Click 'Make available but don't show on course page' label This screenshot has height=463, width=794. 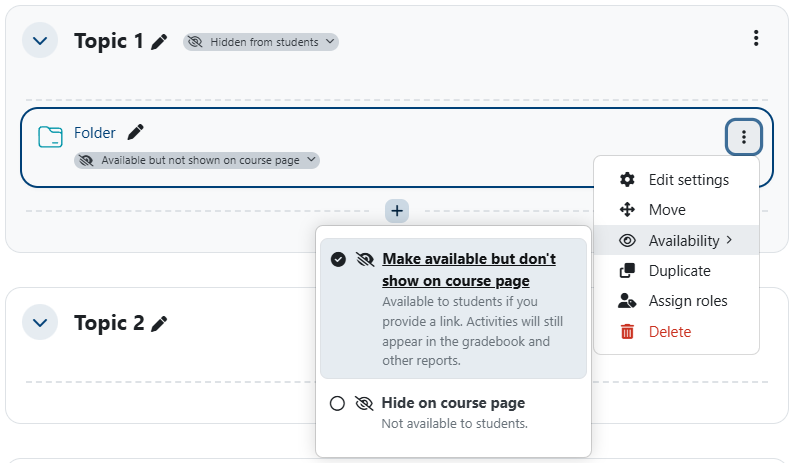point(469,269)
